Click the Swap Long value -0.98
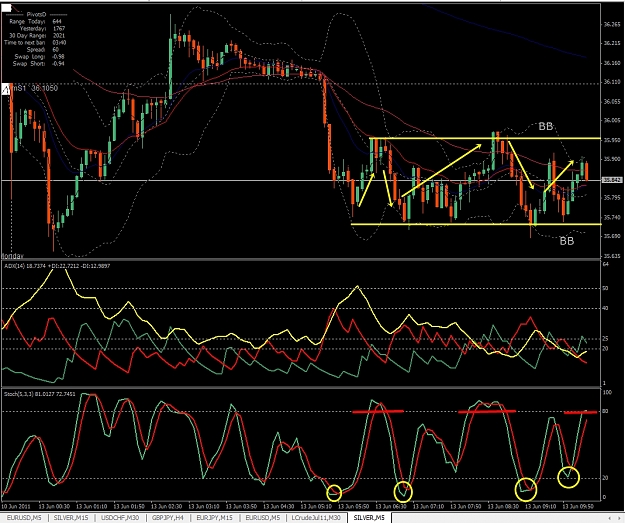Image resolution: width=625 pixels, height=523 pixels. 59,57
